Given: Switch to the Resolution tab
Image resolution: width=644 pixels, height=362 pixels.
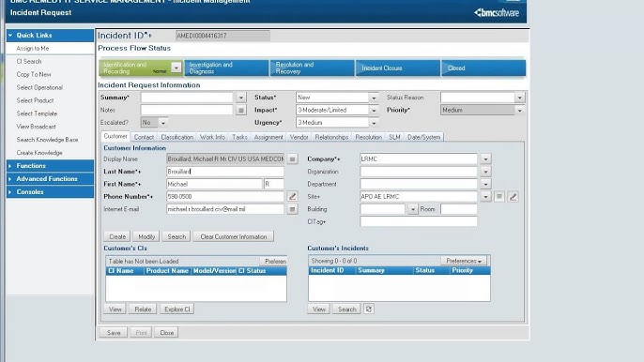Looking at the screenshot, I should [368, 137].
